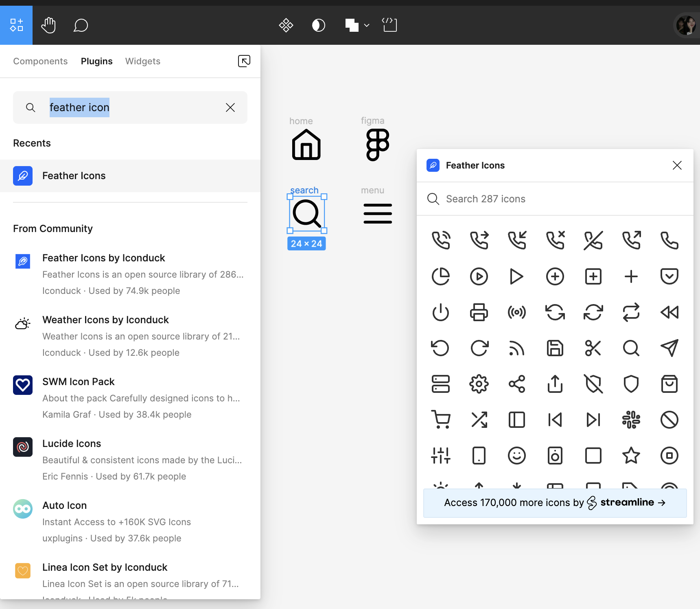Detach resources panel with pop-out icon
The width and height of the screenshot is (700, 609).
244,61
